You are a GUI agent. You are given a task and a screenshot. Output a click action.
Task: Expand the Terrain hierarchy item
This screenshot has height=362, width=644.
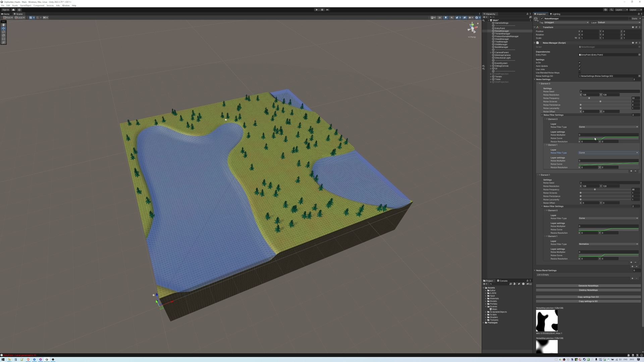point(491,77)
